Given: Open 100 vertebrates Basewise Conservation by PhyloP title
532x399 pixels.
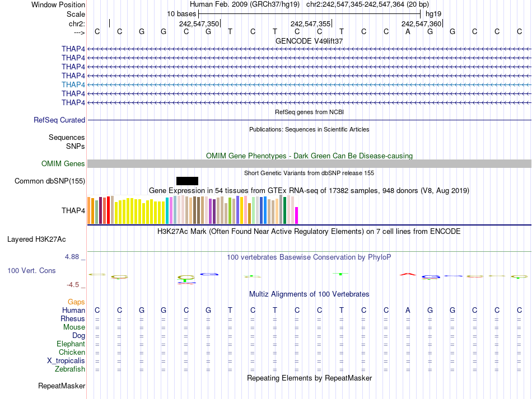Looking at the screenshot, I should tap(309, 257).
